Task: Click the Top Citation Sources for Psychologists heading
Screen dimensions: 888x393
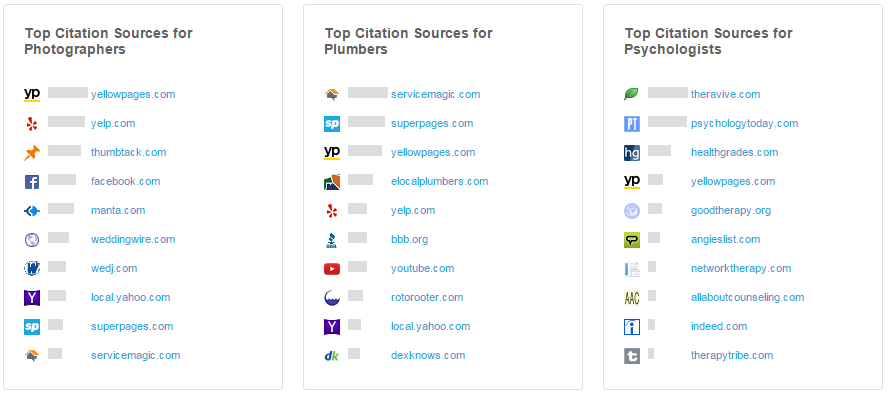Action: pyautogui.click(x=708, y=41)
